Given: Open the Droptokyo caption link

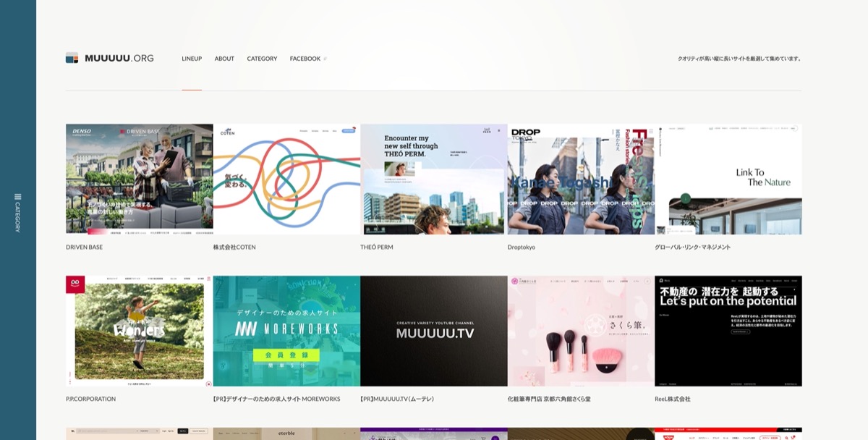Looking at the screenshot, I should [522, 247].
